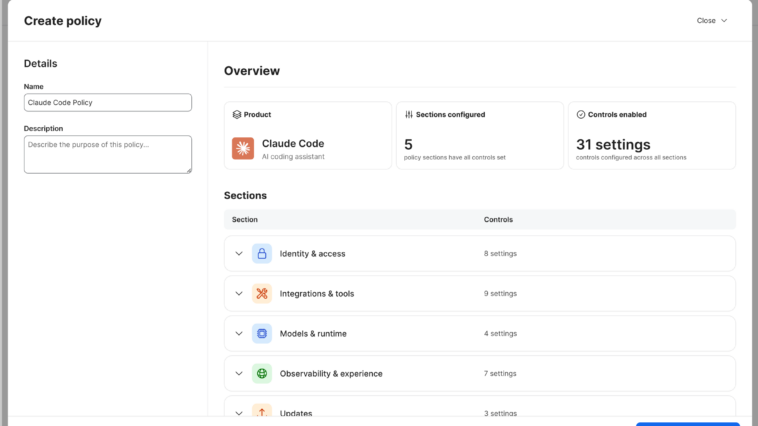Click the Claude Code product logo
The image size is (758, 426).
pyautogui.click(x=243, y=148)
